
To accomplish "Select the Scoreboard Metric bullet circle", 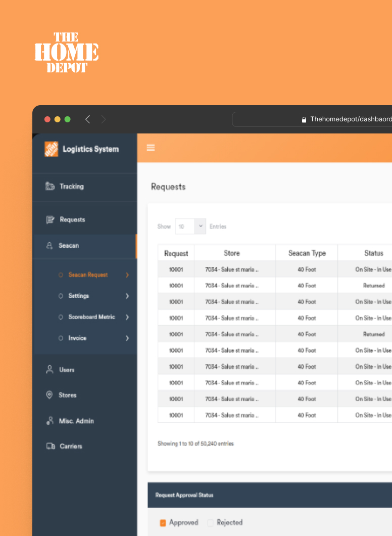I will (61, 317).
